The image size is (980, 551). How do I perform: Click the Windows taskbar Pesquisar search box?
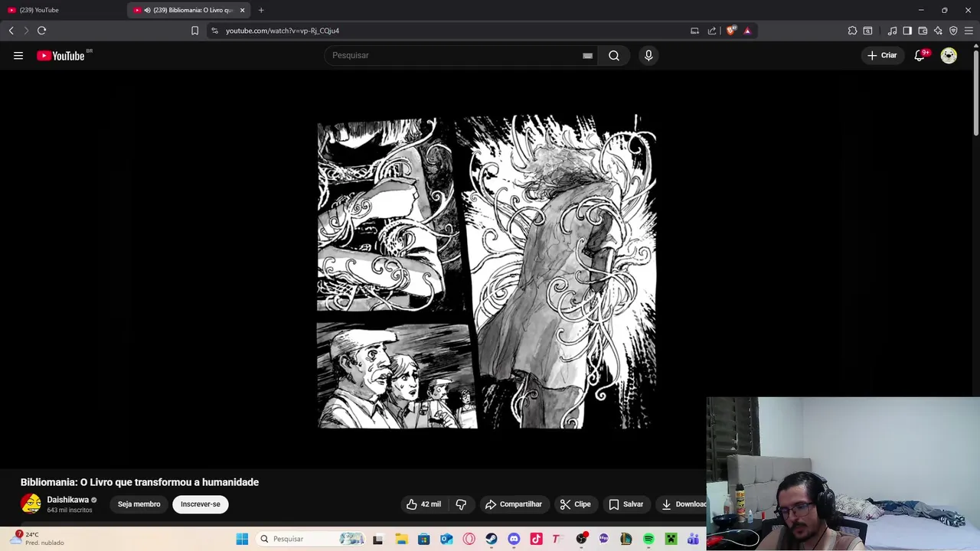(311, 539)
